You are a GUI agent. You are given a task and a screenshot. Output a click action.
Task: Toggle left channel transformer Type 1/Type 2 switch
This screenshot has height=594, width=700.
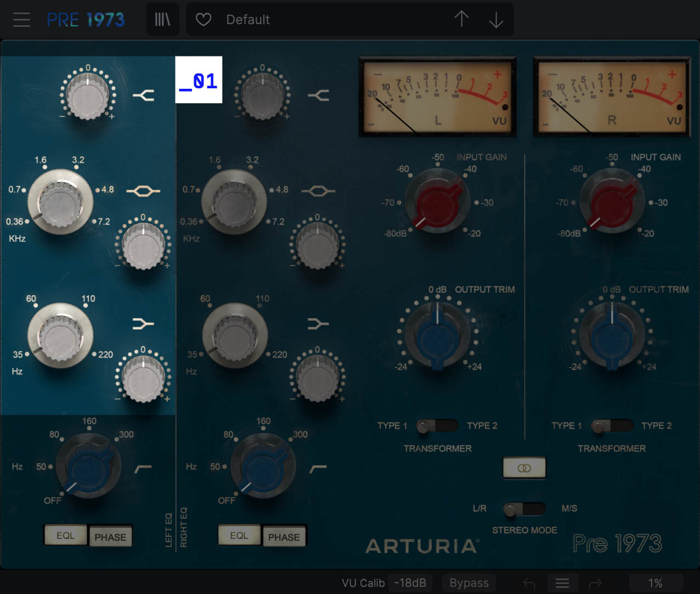pos(437,426)
